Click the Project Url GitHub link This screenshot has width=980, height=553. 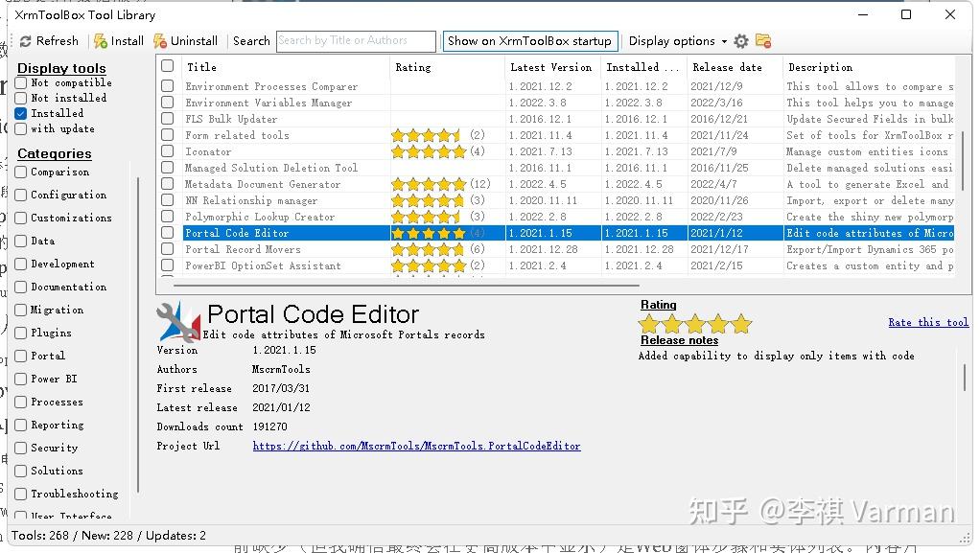tap(416, 446)
